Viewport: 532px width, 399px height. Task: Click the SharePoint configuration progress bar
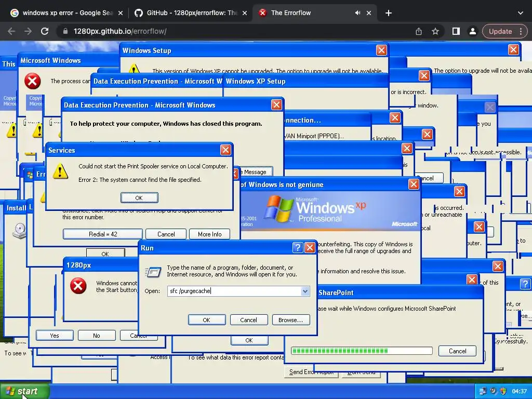click(x=362, y=351)
